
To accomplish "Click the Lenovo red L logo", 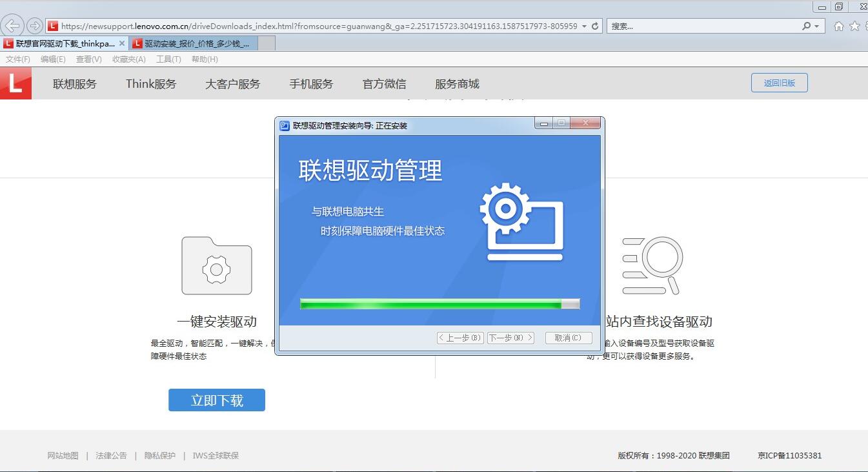I will 15,83.
